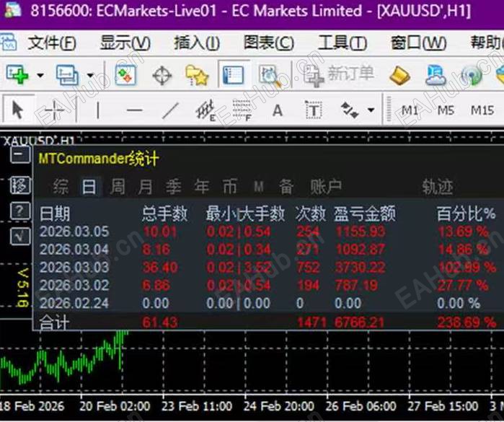Image resolution: width=504 pixels, height=422 pixels.
Task: Select the Fibonacci retracement tool
Action: (x=242, y=110)
